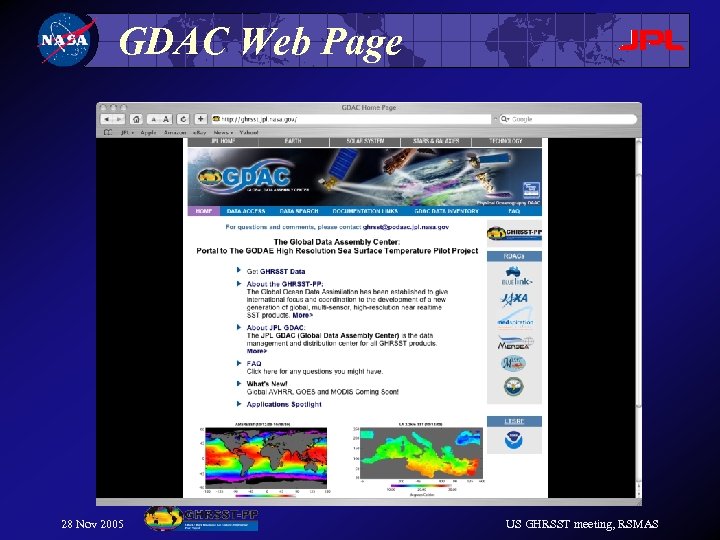Screen dimensions: 720x540
Task: Open the DATA ACCESS menu item
Action: pyautogui.click(x=246, y=211)
